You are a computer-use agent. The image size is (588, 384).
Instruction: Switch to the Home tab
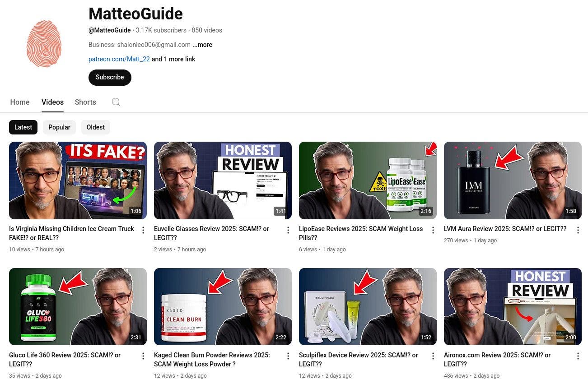tap(20, 102)
